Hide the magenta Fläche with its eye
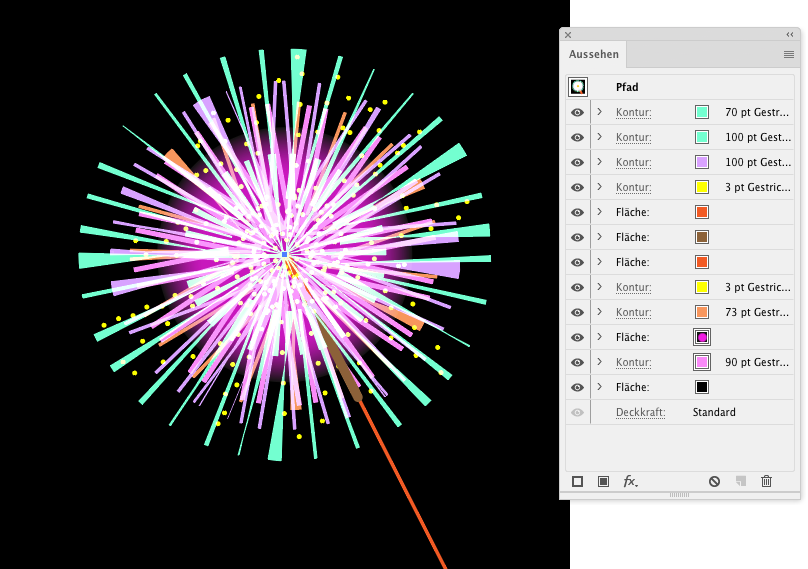 (x=578, y=338)
